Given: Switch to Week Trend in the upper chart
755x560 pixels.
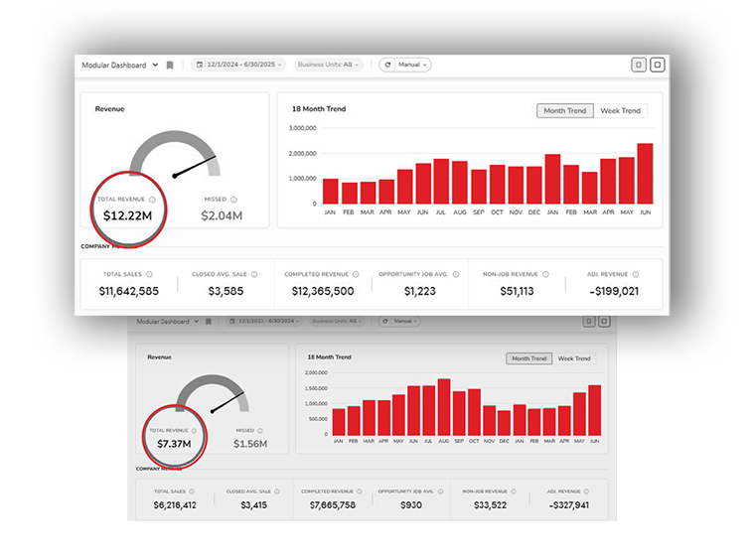Looking at the screenshot, I should point(620,111).
